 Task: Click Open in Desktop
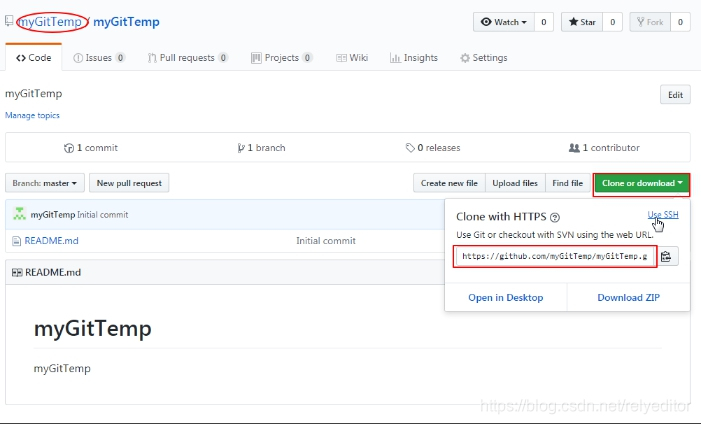506,297
